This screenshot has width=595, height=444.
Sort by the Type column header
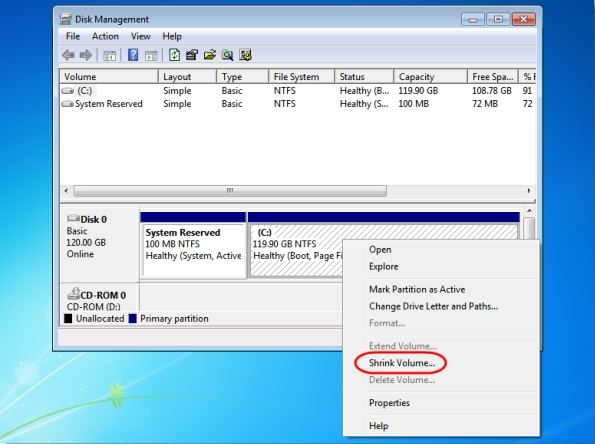[243, 77]
